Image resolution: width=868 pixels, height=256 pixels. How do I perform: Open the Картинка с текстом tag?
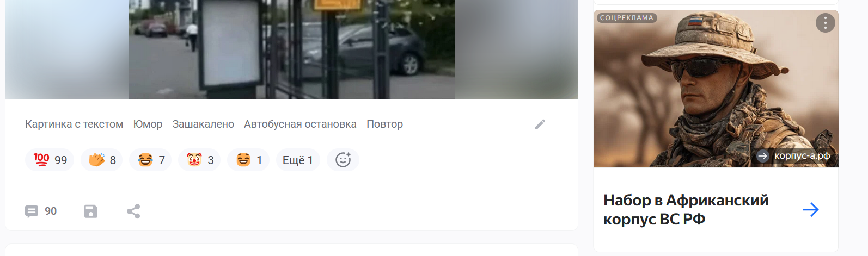(74, 124)
